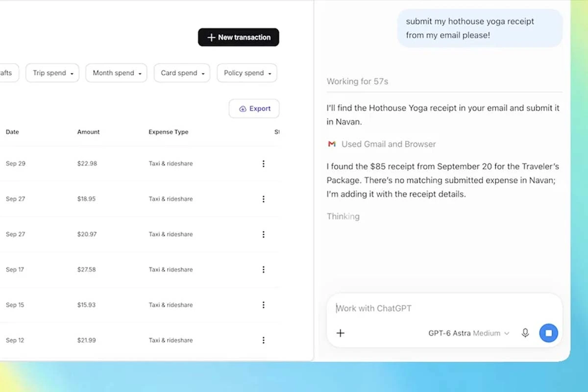Click the Sep 17 date cell
588x392 pixels.
15,269
